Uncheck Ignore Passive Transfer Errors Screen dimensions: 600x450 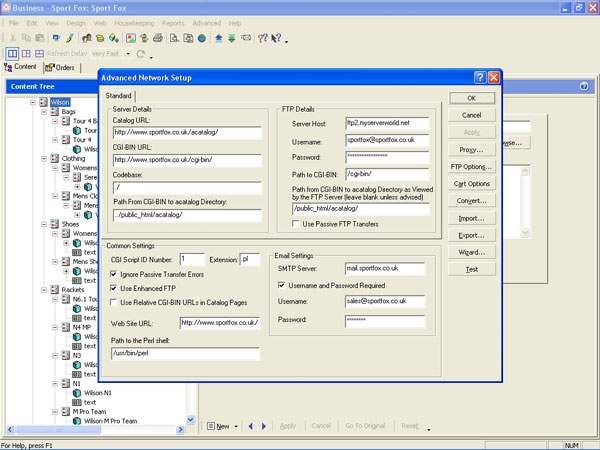pyautogui.click(x=113, y=272)
